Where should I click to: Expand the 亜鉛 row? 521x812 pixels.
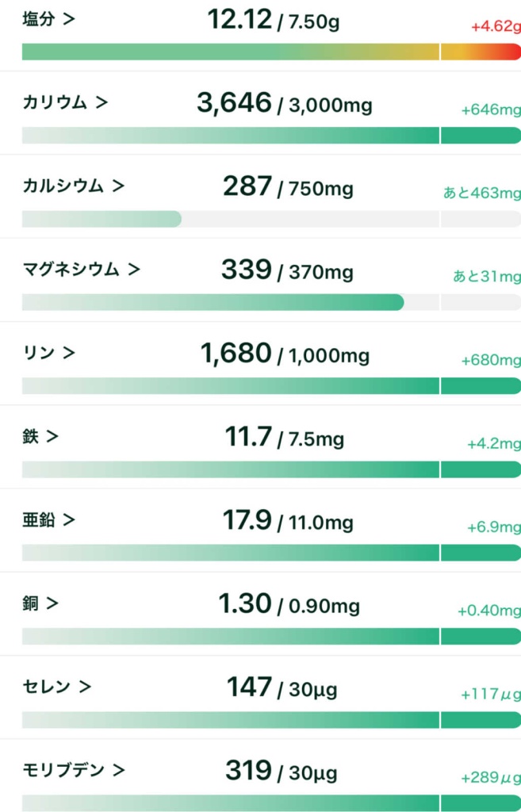(69, 519)
